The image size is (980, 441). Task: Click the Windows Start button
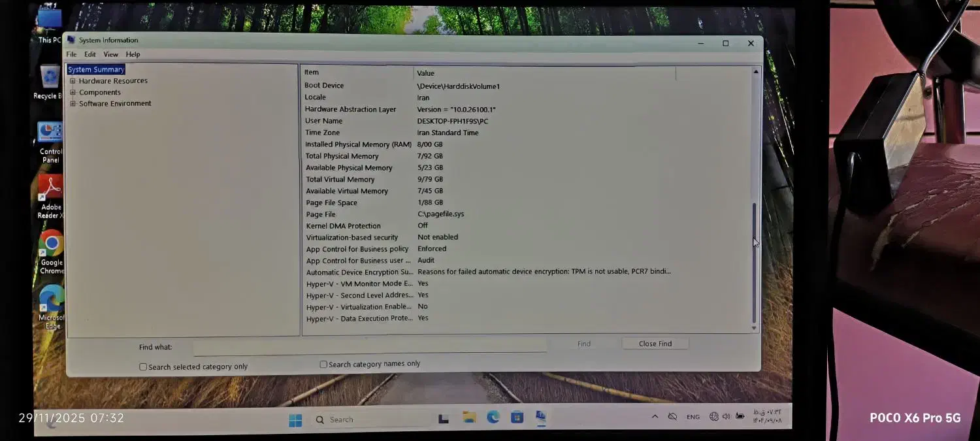(x=295, y=419)
